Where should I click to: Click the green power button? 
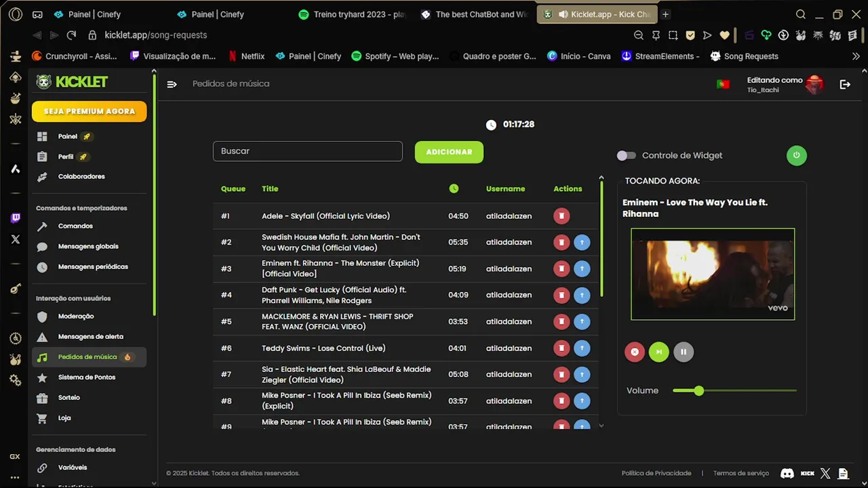tap(797, 155)
